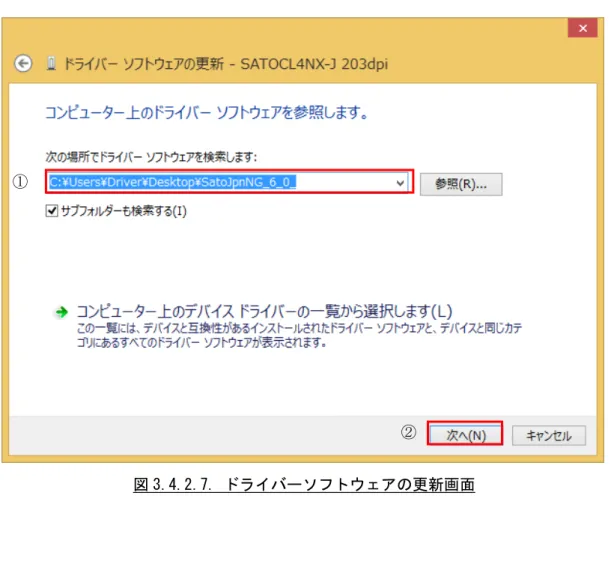Click the label 次の場所でドライバー ソフトウェアを検索します
611x570 pixels.
coord(151,157)
